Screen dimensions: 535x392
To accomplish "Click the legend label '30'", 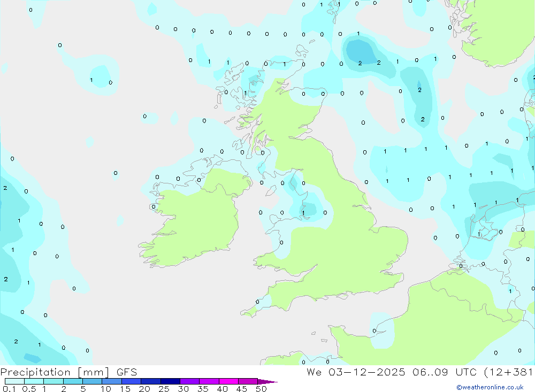I will 183,389.
